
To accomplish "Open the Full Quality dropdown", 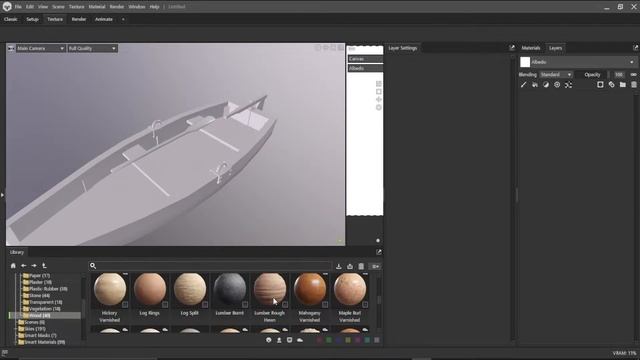I will coord(92,48).
